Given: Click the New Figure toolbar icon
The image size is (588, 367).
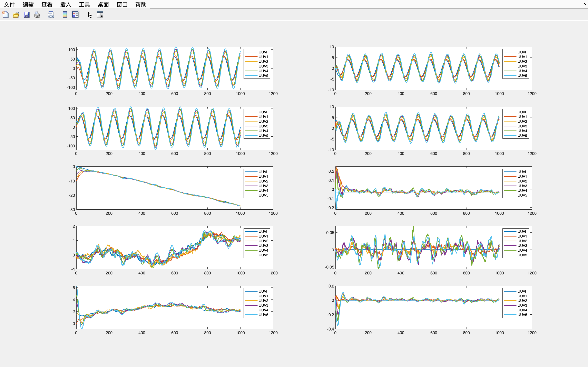Looking at the screenshot, I should [5, 15].
